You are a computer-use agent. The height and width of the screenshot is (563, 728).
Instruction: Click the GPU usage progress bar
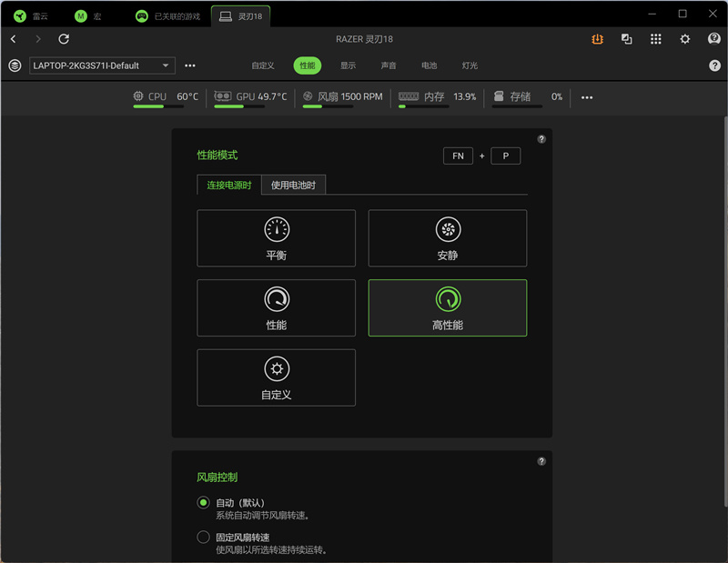point(239,106)
